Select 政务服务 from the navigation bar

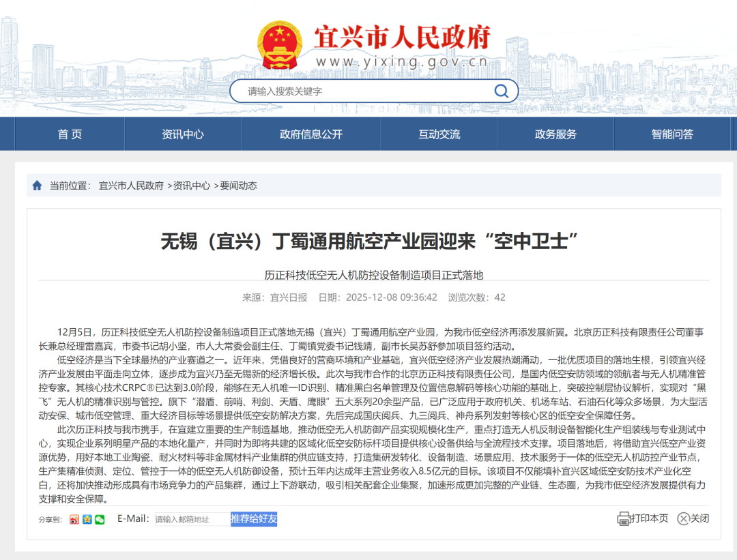pyautogui.click(x=555, y=134)
